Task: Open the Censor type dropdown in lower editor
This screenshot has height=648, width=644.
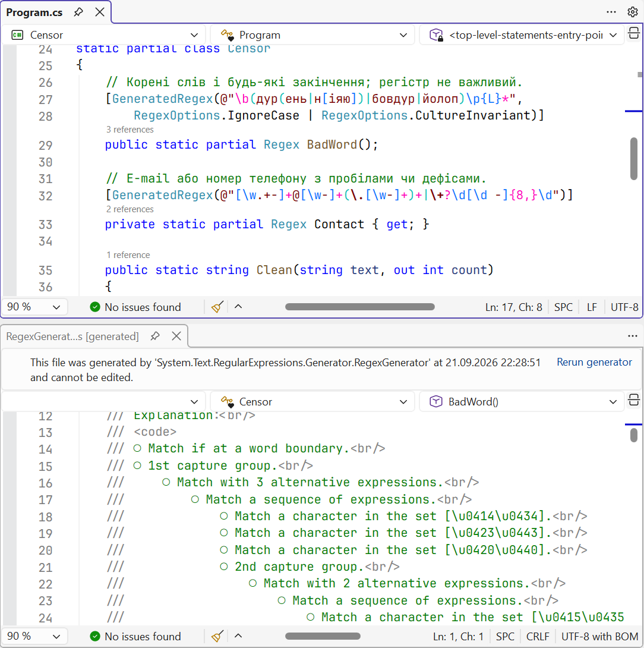Action: pyautogui.click(x=312, y=402)
